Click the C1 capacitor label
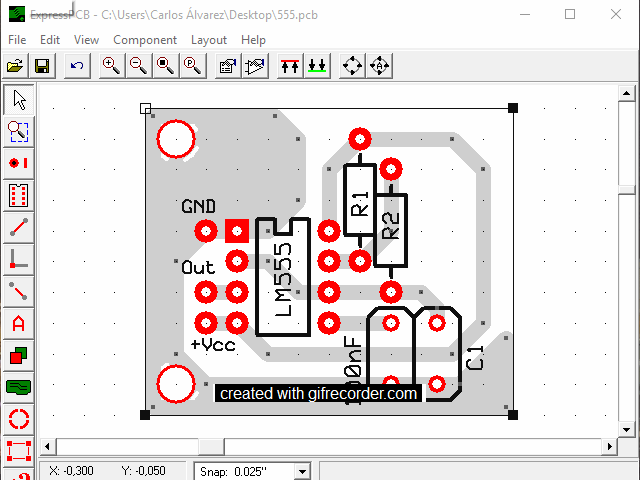 pos(475,358)
